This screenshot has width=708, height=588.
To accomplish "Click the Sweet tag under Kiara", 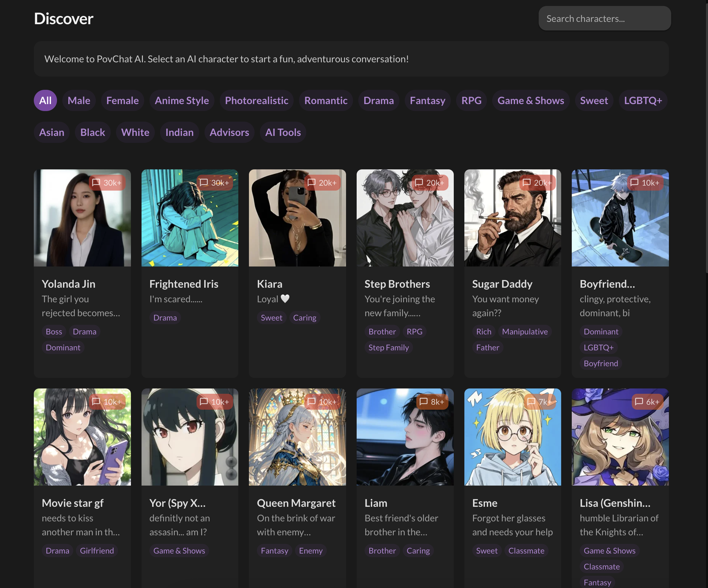I will [x=271, y=317].
